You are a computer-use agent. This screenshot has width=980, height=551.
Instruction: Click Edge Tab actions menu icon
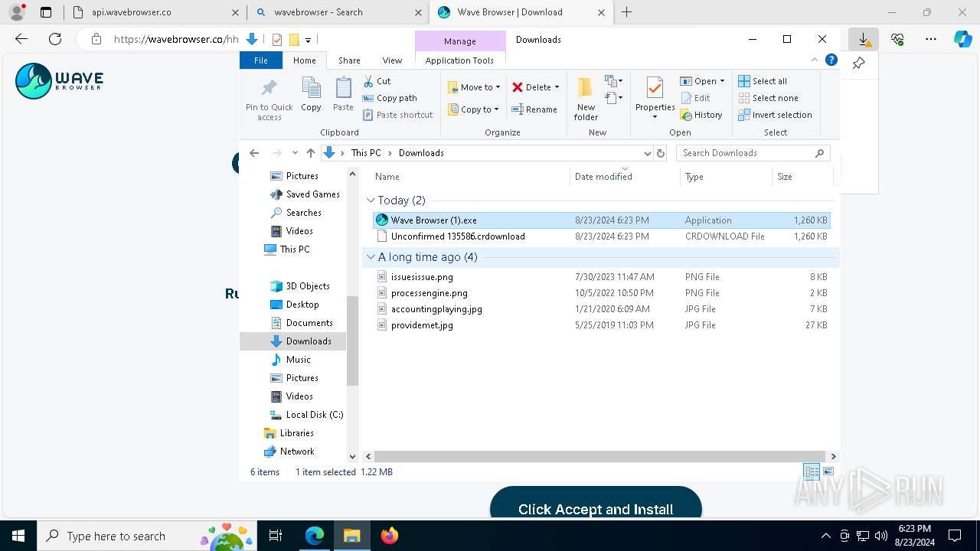coord(46,12)
